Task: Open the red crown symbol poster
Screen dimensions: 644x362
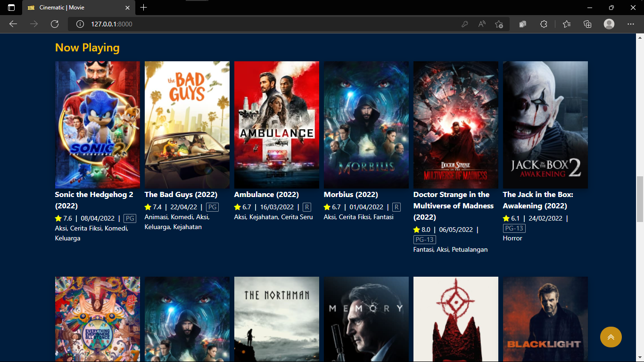Action: (x=456, y=319)
